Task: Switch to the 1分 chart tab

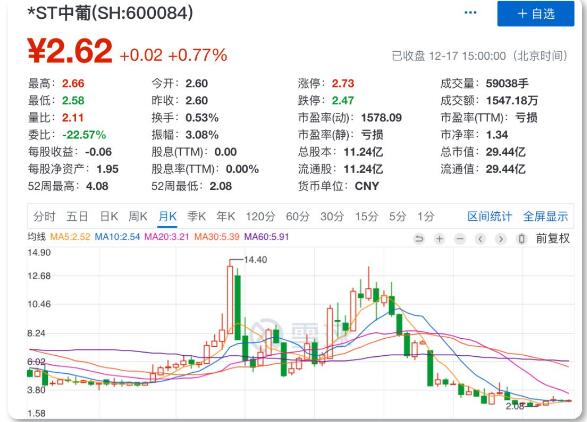Action: (x=426, y=216)
